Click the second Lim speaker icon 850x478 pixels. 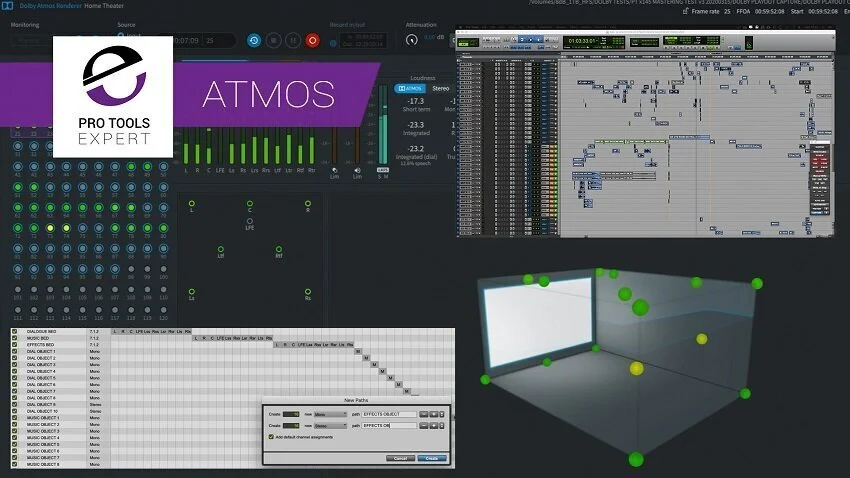point(357,170)
